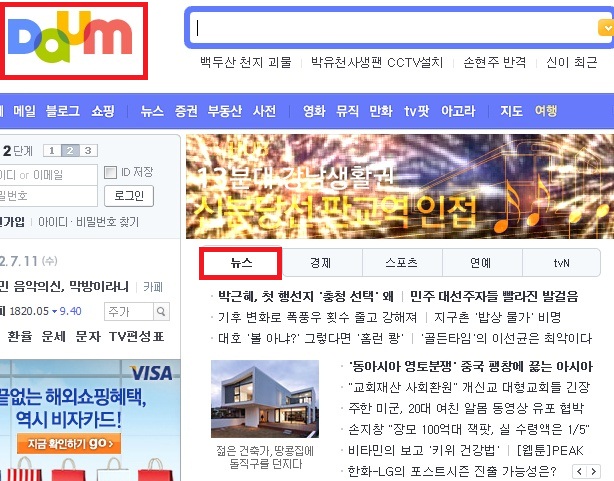Open the modern house article thumbnail

[x=265, y=399]
